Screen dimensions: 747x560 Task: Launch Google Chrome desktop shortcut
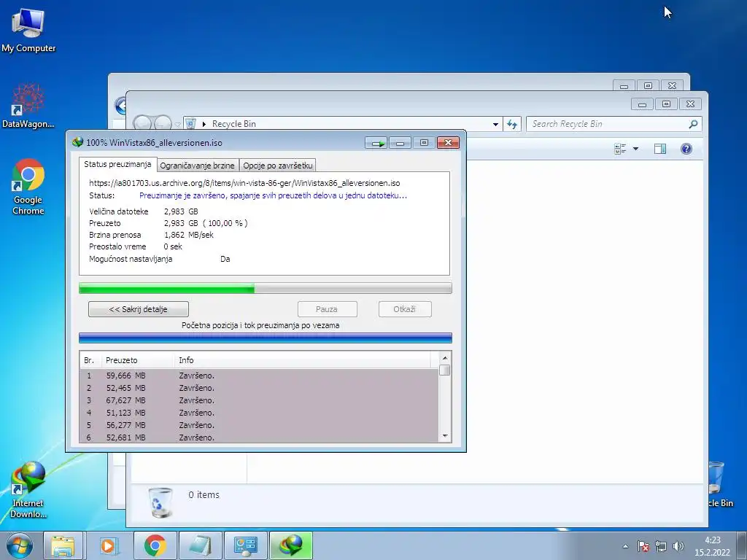28,187
